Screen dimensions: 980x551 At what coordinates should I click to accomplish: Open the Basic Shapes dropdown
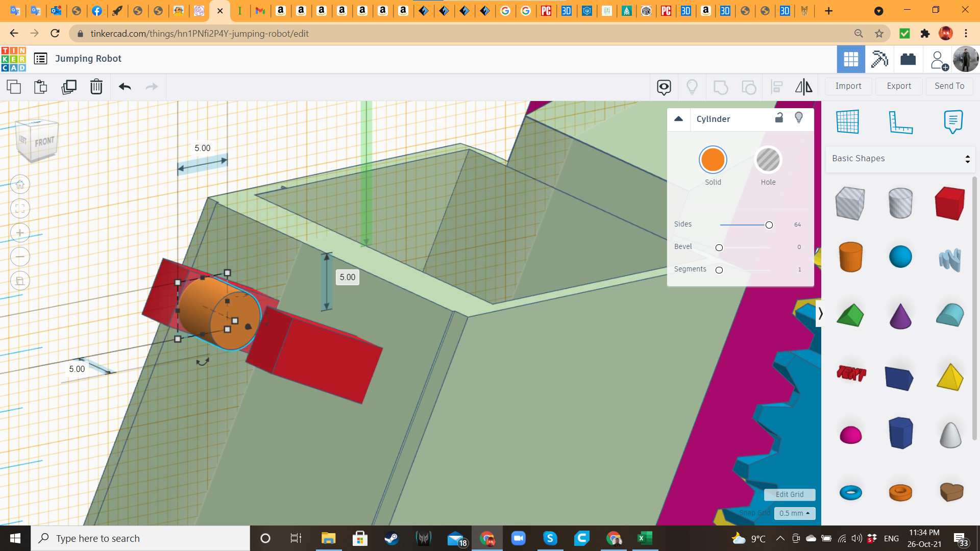click(900, 158)
